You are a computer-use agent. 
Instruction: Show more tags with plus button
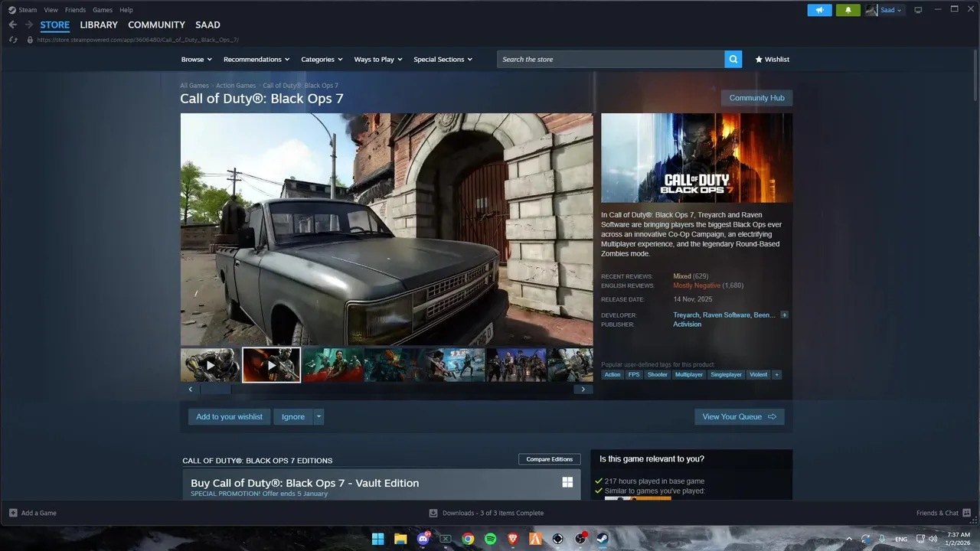coord(777,375)
